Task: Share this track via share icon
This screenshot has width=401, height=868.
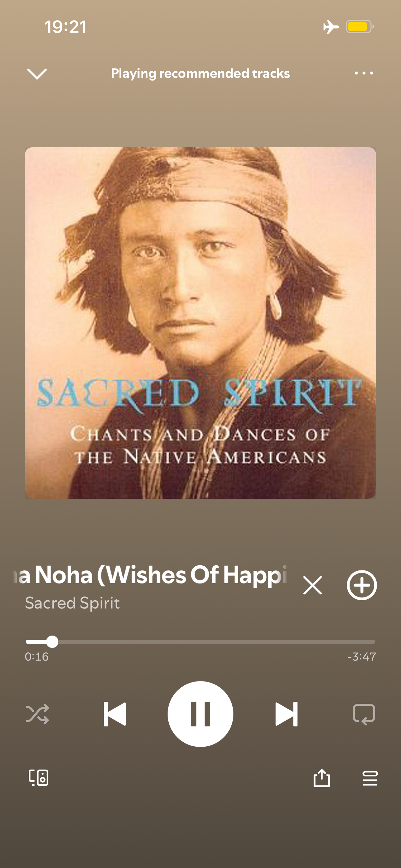Action: (x=322, y=777)
